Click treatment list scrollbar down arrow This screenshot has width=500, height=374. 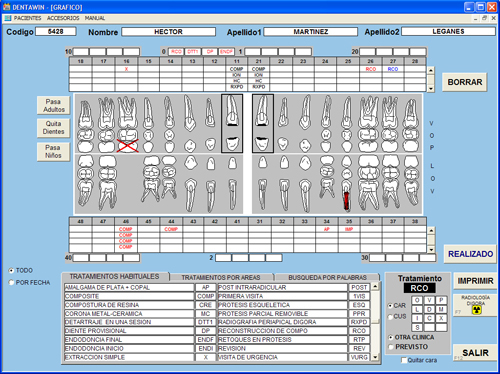(x=376, y=357)
